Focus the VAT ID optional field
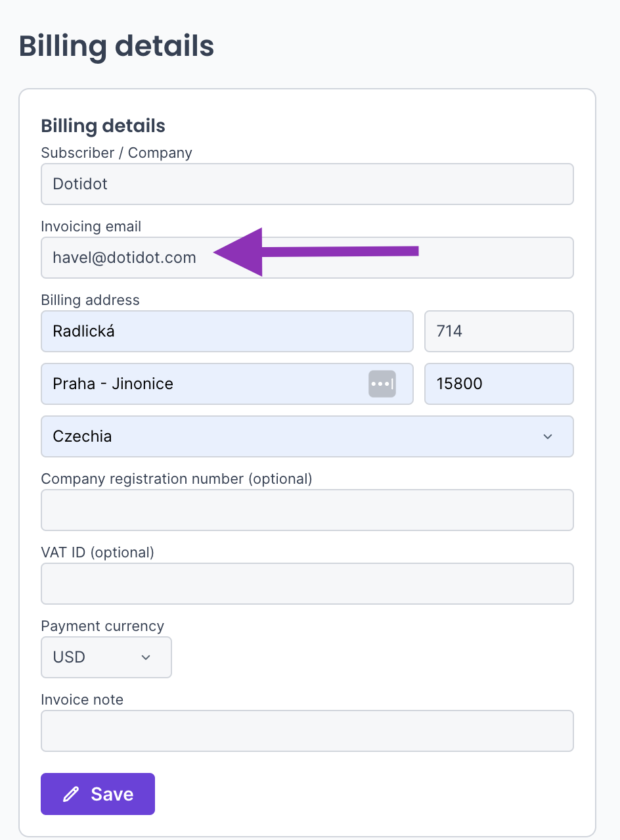The image size is (620, 840). 307,584
